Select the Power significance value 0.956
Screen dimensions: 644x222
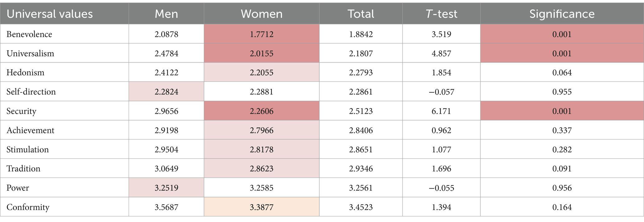point(562,188)
